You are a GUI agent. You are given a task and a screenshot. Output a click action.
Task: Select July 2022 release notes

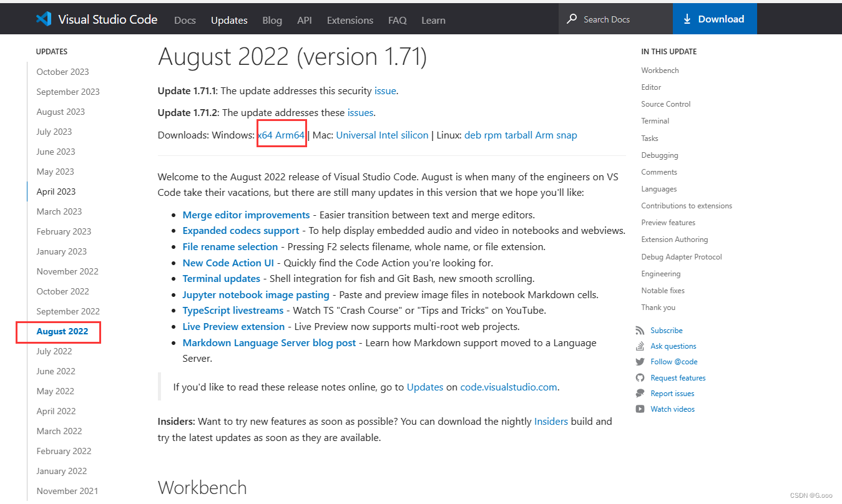[54, 351]
